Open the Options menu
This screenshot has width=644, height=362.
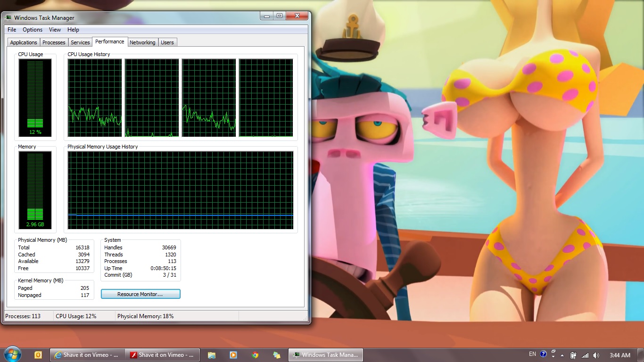tap(33, 30)
